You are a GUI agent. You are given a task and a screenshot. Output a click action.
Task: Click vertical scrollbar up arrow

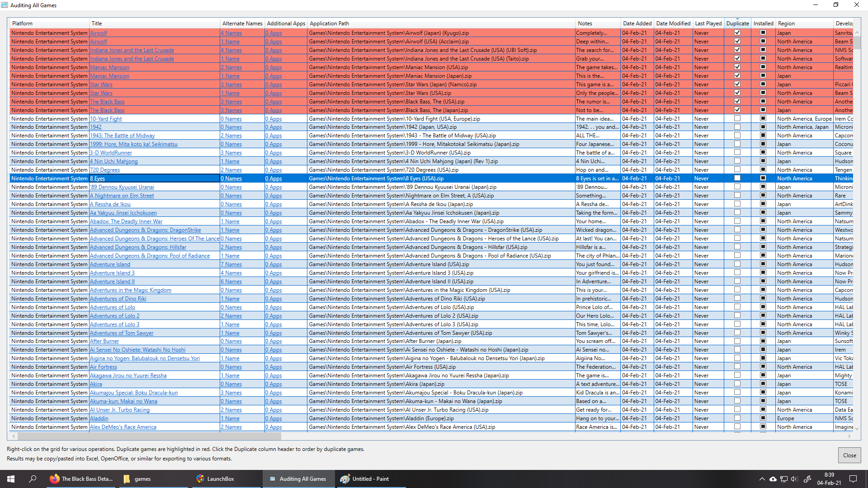(857, 33)
